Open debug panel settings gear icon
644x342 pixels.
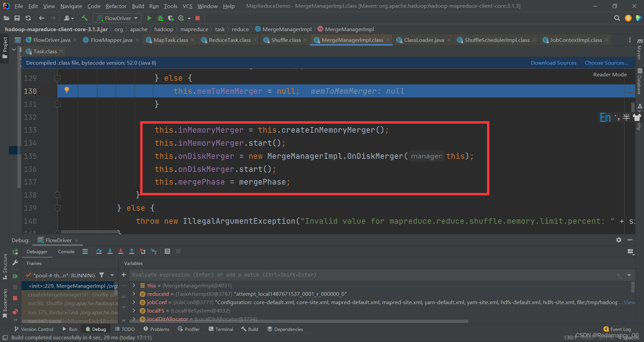tap(619, 240)
